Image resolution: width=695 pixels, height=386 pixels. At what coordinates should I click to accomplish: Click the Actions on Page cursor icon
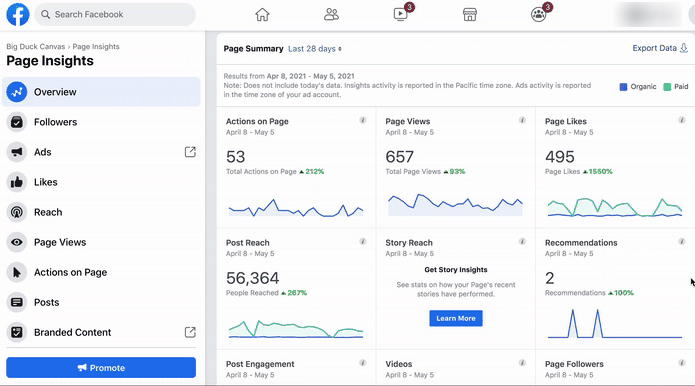coord(17,273)
